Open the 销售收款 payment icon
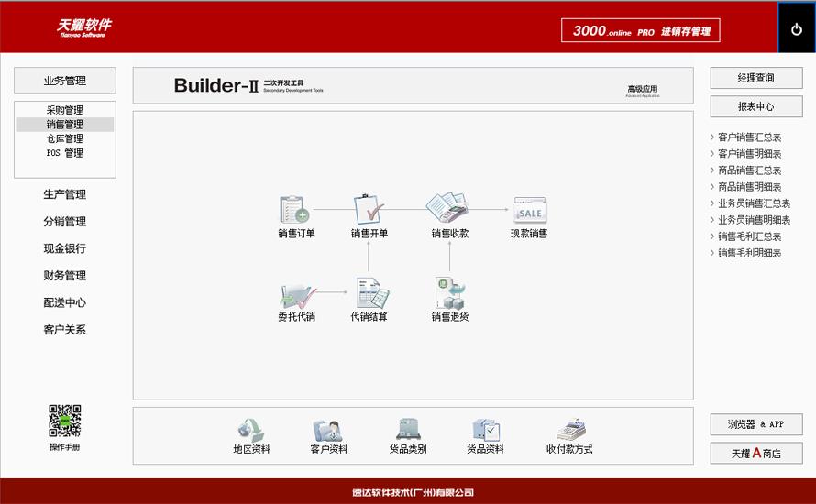This screenshot has height=504, width=816. point(449,209)
